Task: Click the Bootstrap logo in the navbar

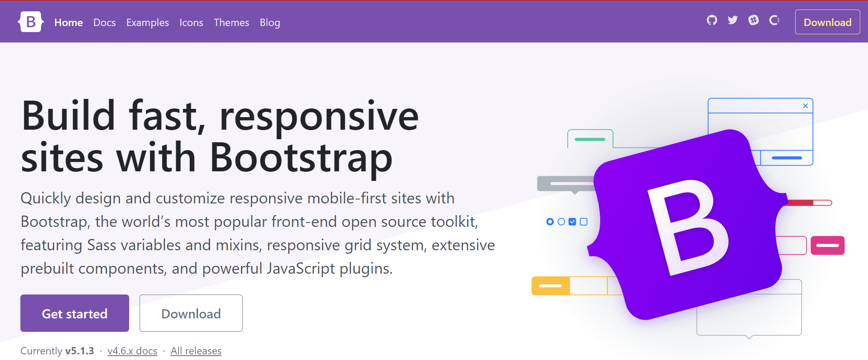Action: coord(31,22)
